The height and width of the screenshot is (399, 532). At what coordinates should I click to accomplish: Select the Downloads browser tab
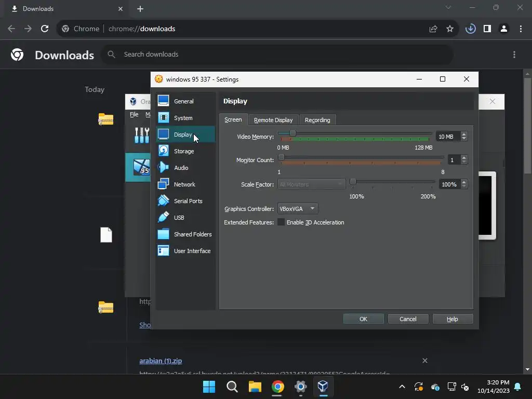(66, 9)
